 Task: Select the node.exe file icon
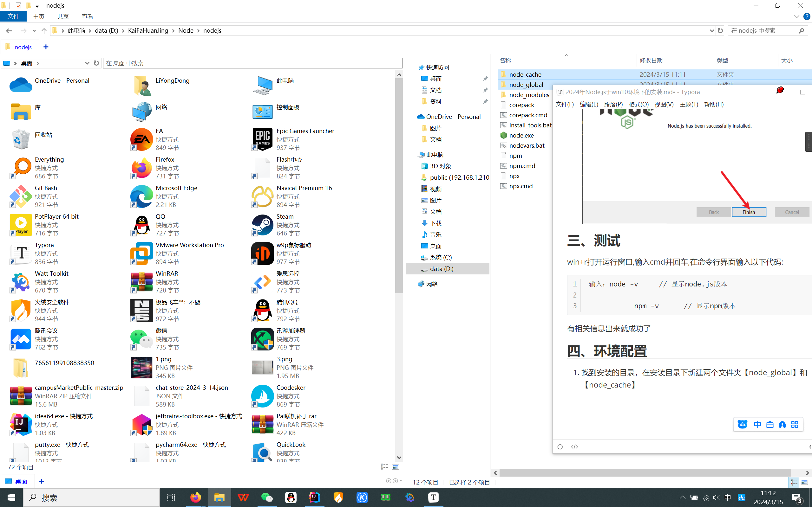coord(503,136)
